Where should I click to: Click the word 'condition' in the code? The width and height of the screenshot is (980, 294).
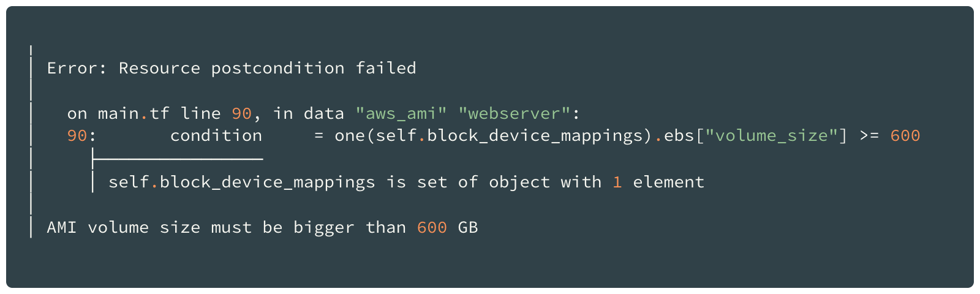tap(216, 135)
